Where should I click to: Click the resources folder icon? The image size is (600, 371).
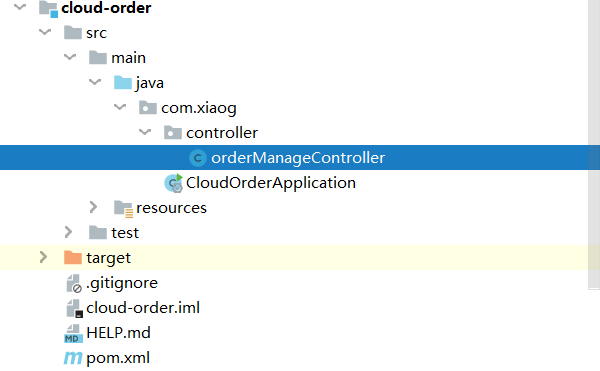tap(123, 209)
